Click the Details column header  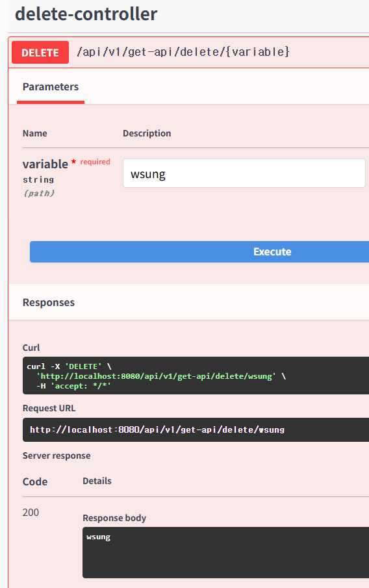pos(97,481)
